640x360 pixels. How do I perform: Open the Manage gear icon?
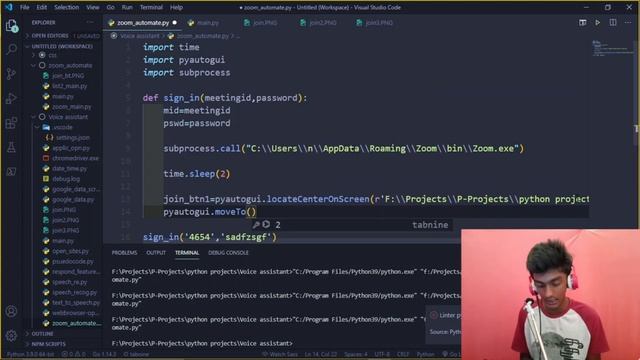(11, 336)
